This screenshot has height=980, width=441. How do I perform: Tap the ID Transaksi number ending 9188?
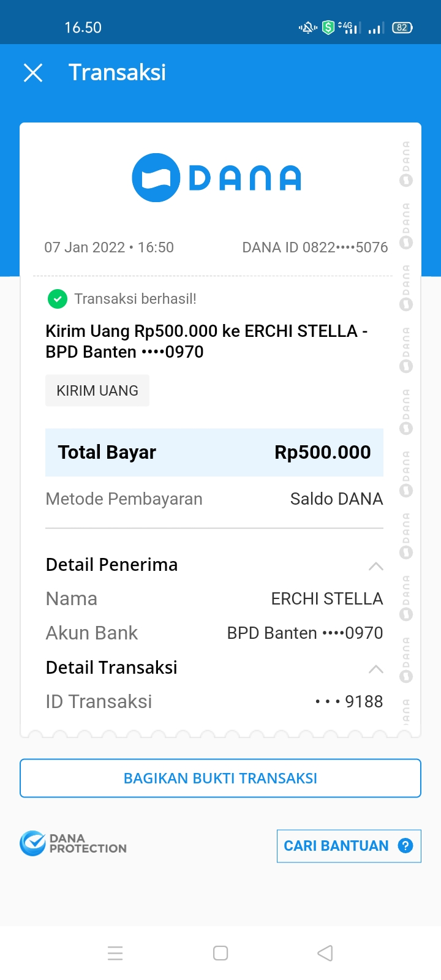click(x=349, y=701)
